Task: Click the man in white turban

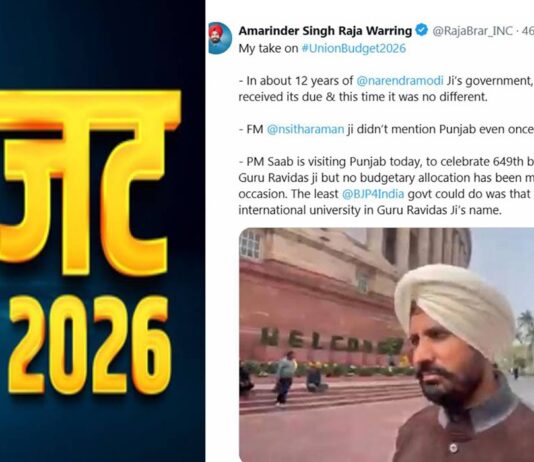Action: (465, 363)
